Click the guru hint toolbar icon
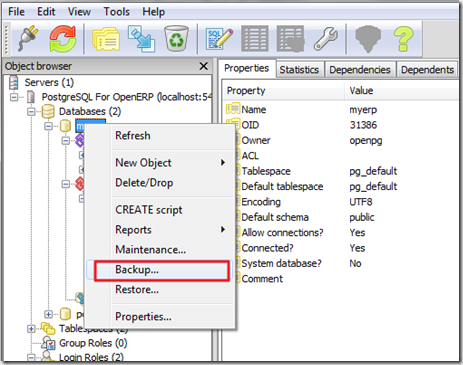Image resolution: width=463 pixels, height=365 pixels. click(368, 39)
